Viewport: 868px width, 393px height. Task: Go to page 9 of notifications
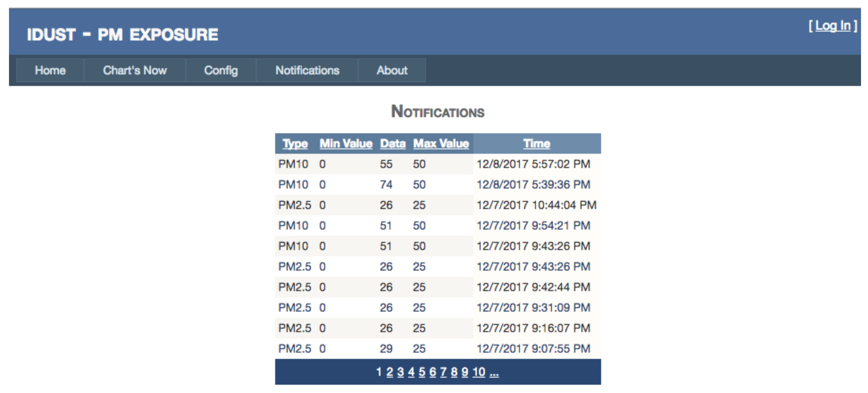[465, 372]
